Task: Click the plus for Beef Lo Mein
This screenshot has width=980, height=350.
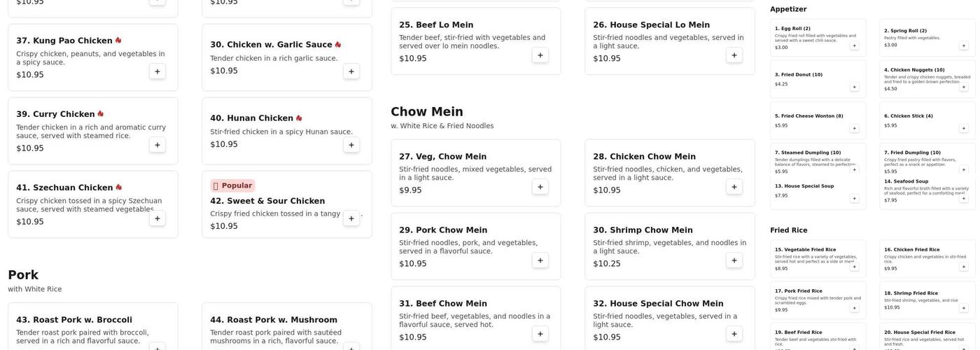Action: click(540, 55)
